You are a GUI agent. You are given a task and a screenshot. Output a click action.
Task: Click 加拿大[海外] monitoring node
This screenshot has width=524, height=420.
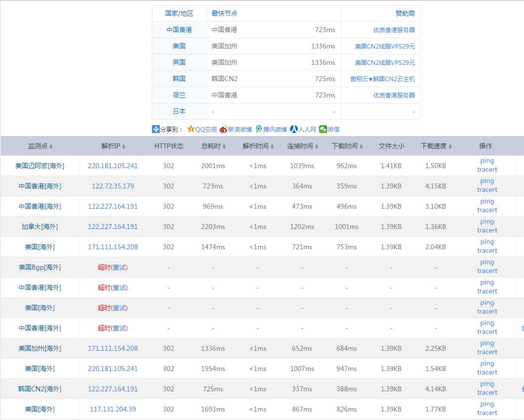tap(40, 227)
